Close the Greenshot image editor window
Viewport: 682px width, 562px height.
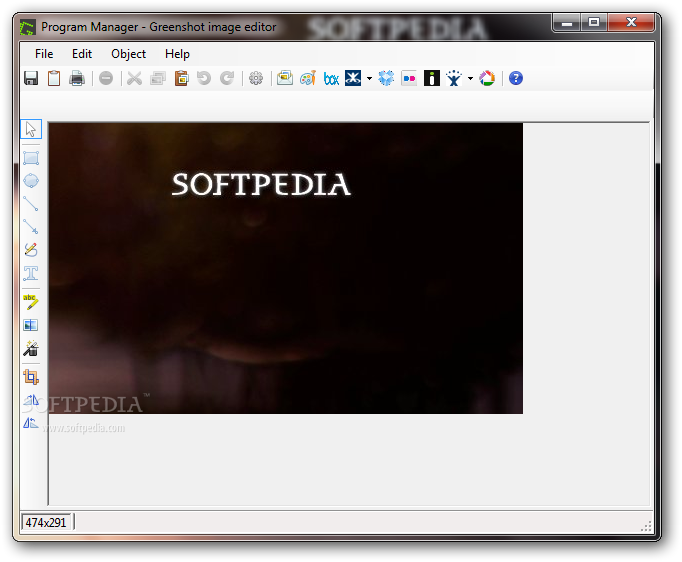631,22
